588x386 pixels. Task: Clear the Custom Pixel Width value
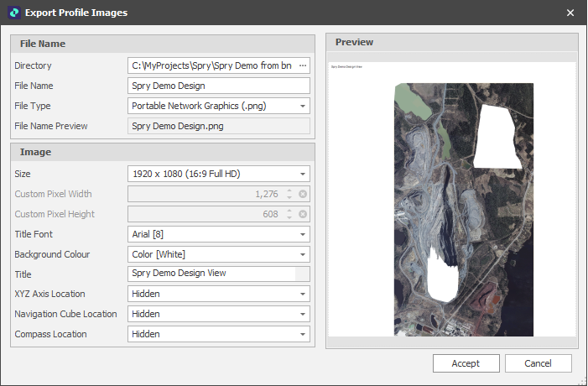[x=303, y=194]
